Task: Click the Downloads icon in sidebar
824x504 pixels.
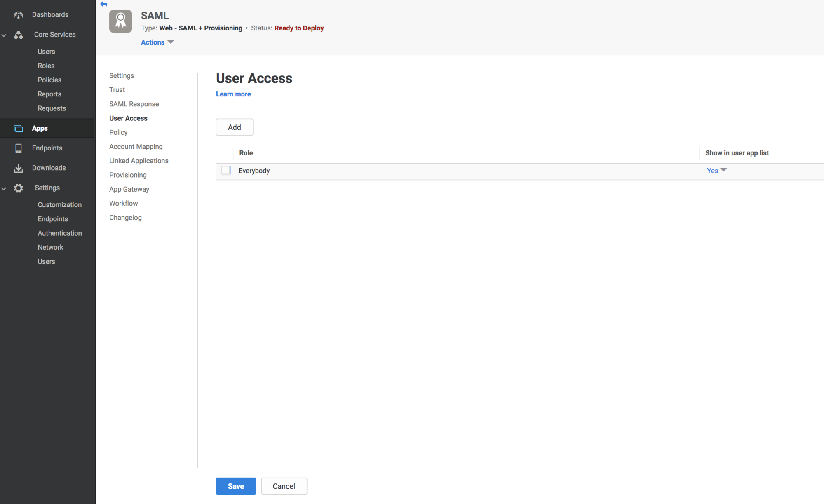Action: pos(19,168)
